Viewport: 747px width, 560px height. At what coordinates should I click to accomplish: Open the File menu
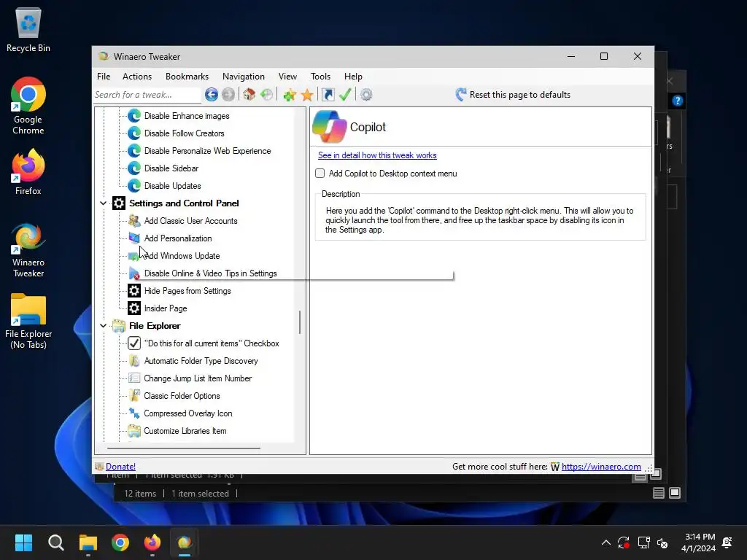(x=104, y=76)
